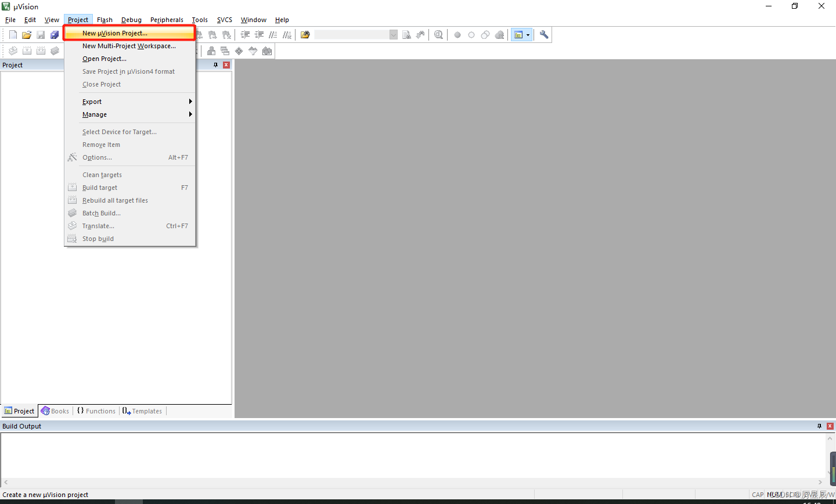Image resolution: width=836 pixels, height=504 pixels.
Task: Open the Peripherals menu
Action: click(167, 20)
